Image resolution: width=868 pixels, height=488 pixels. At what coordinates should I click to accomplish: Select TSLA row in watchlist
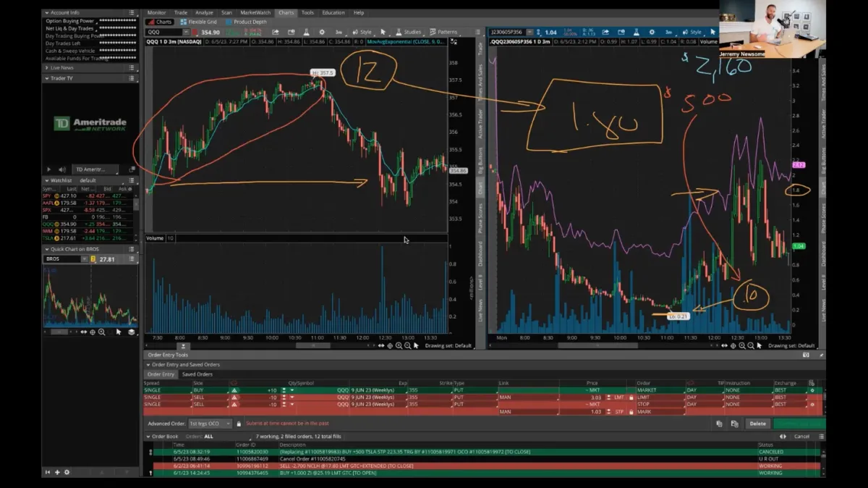88,237
